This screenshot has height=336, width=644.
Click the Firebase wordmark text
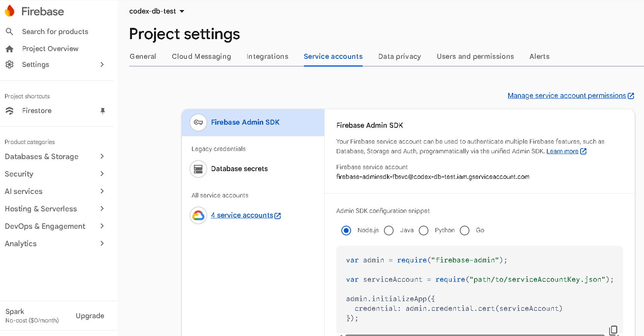point(43,11)
